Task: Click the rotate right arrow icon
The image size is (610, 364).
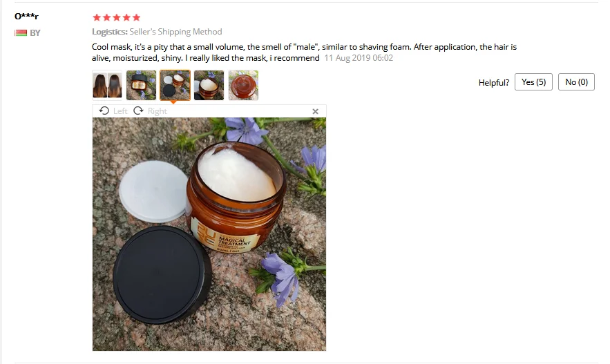Action: click(138, 111)
